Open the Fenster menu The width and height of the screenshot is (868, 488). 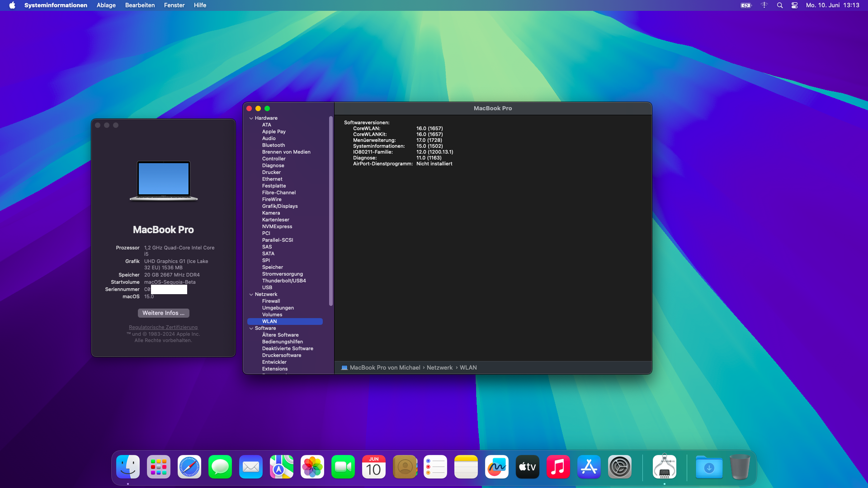(174, 5)
